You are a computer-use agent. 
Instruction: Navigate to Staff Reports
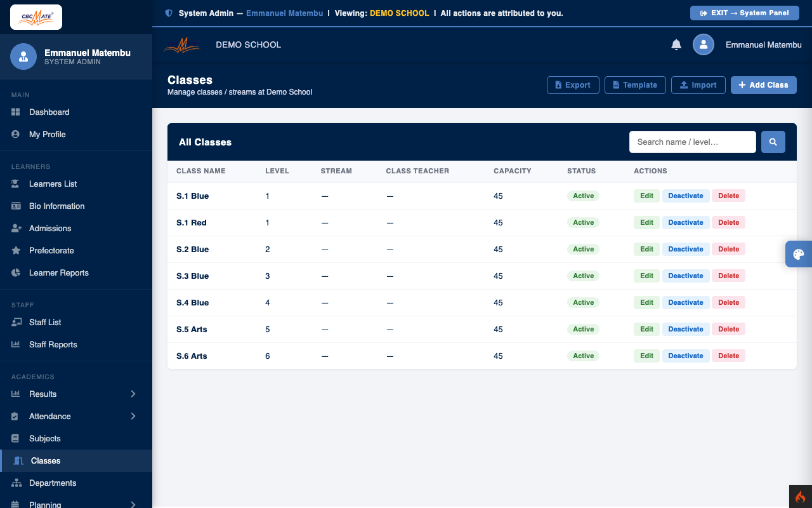tap(76, 345)
